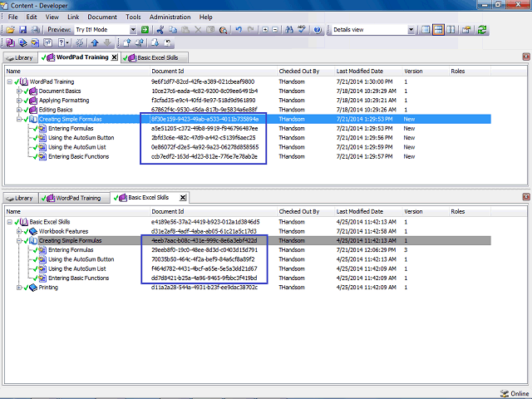Open the File menu
The image size is (532, 399).
(13, 17)
